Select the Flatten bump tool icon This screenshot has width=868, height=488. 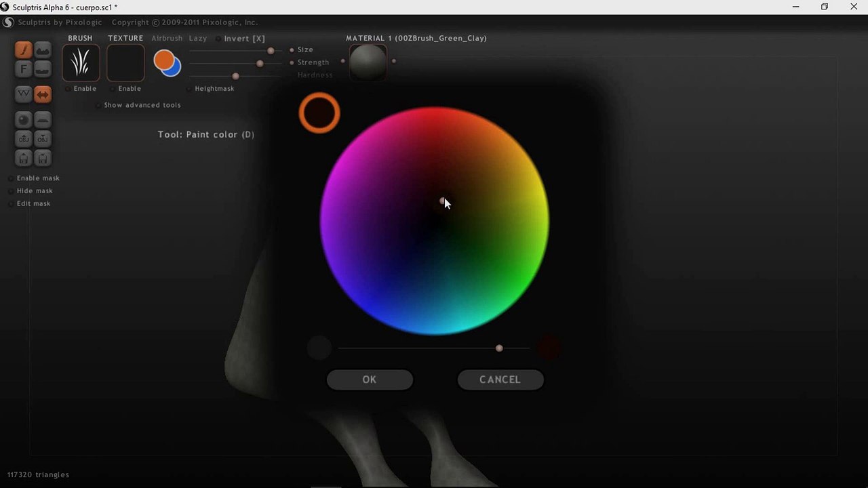43,69
